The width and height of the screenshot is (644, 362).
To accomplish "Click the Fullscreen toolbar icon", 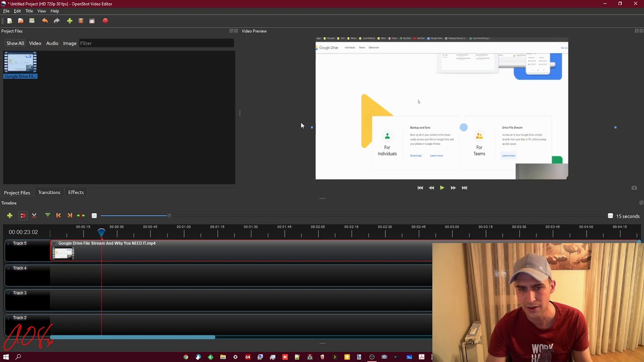I will [92, 21].
